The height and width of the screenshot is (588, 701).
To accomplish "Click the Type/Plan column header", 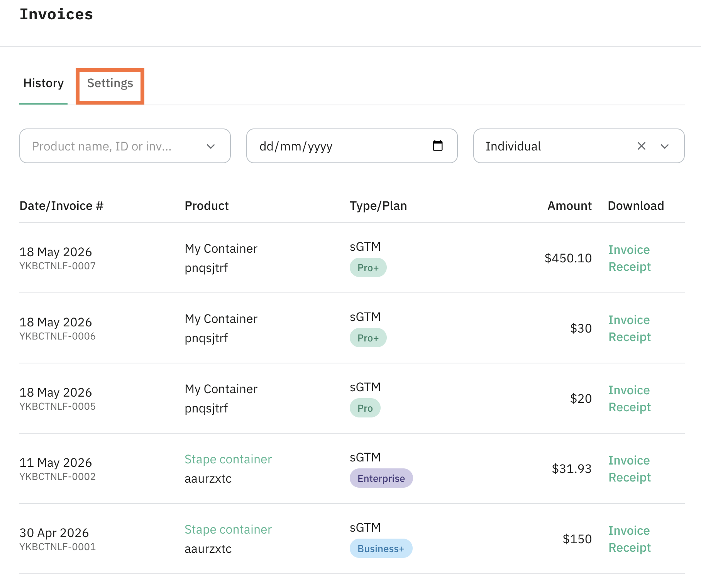I will (378, 206).
